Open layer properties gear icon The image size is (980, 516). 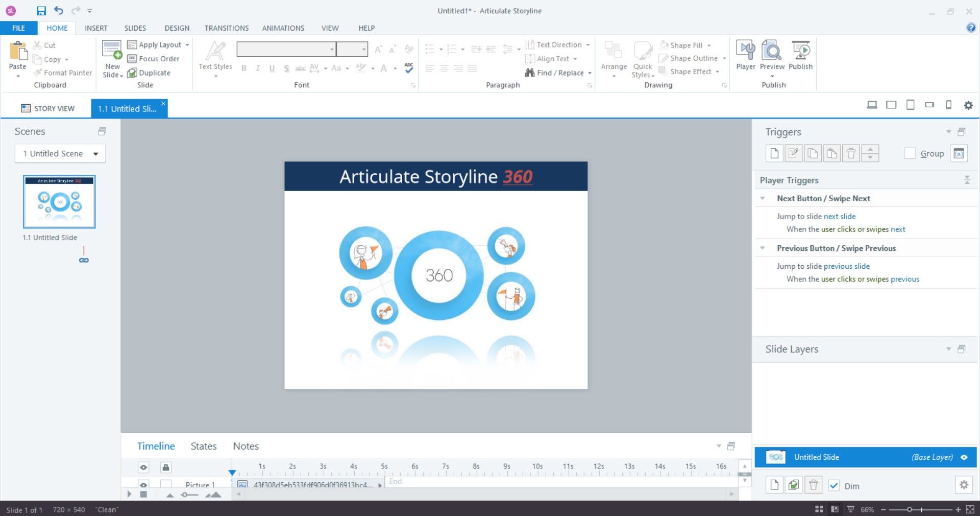964,485
